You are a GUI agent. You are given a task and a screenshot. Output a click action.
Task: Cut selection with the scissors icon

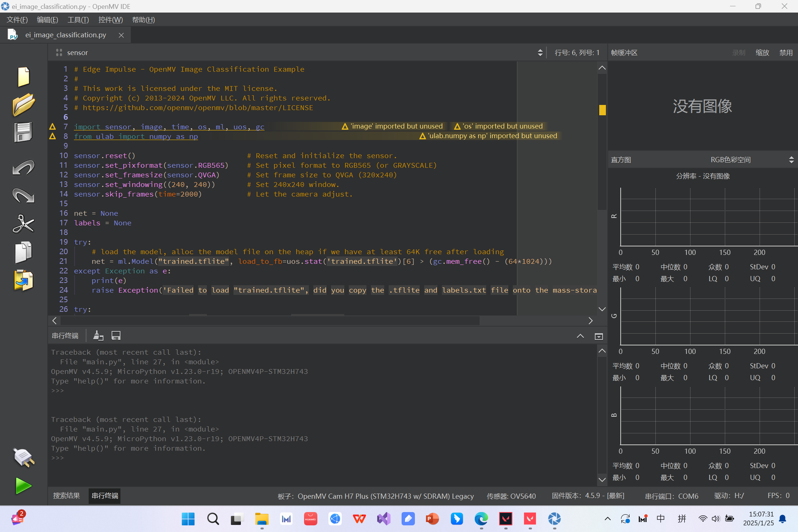coord(24,224)
